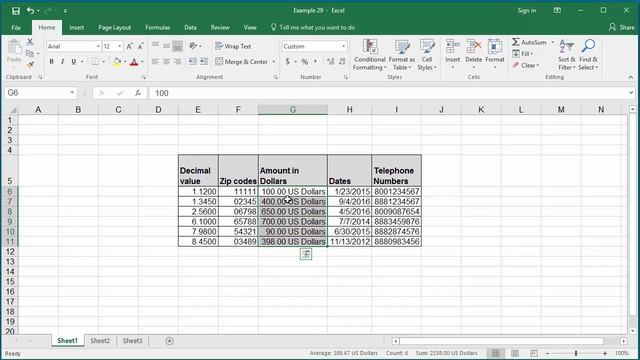Open Format as Table gallery
Viewport: 640px width, 360px height.
[402, 55]
